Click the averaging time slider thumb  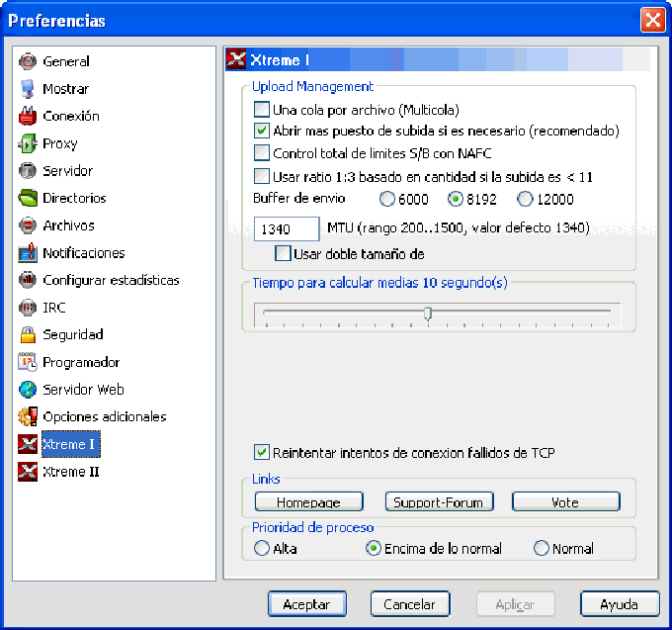(427, 314)
